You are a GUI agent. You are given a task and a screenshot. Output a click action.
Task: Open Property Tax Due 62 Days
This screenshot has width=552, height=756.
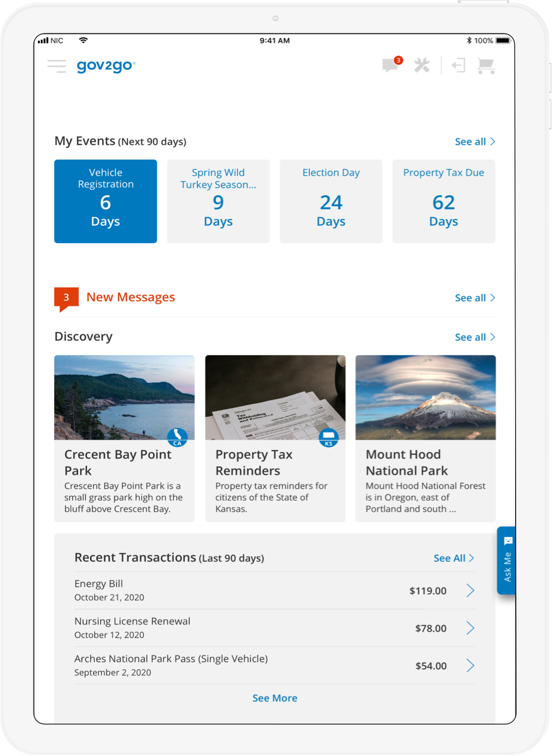443,201
